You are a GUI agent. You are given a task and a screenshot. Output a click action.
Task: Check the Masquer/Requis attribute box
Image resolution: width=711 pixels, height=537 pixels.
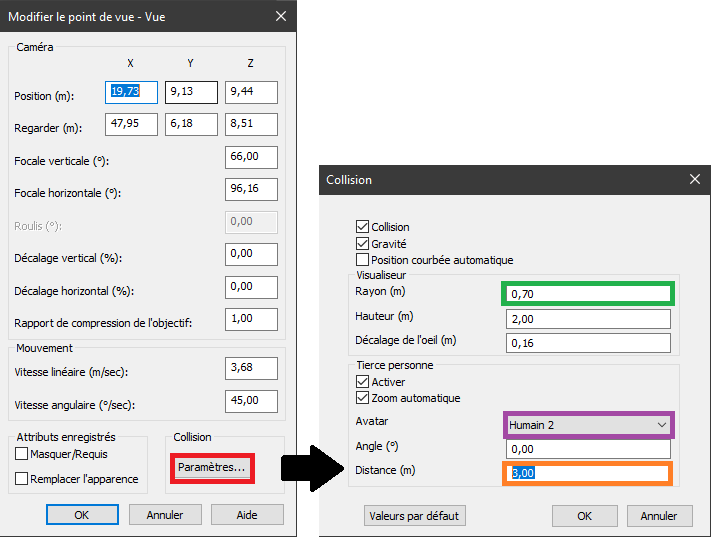tap(22, 454)
